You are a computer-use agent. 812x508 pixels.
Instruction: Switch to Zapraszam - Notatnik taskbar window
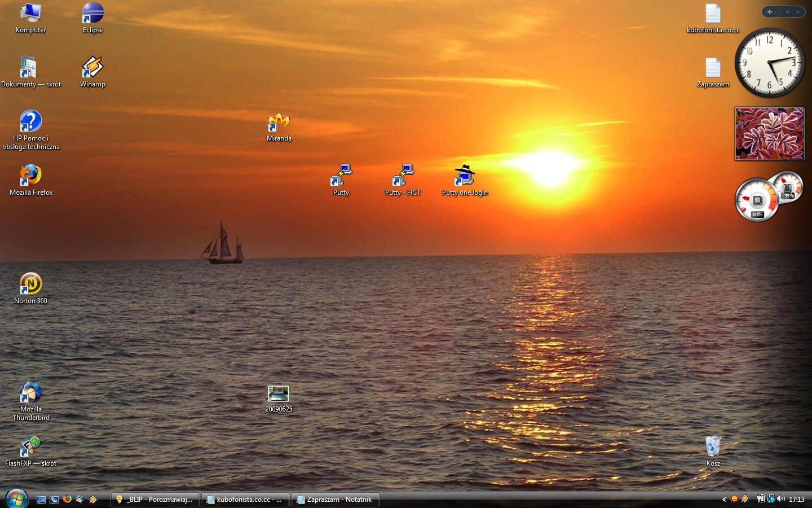coord(336,500)
